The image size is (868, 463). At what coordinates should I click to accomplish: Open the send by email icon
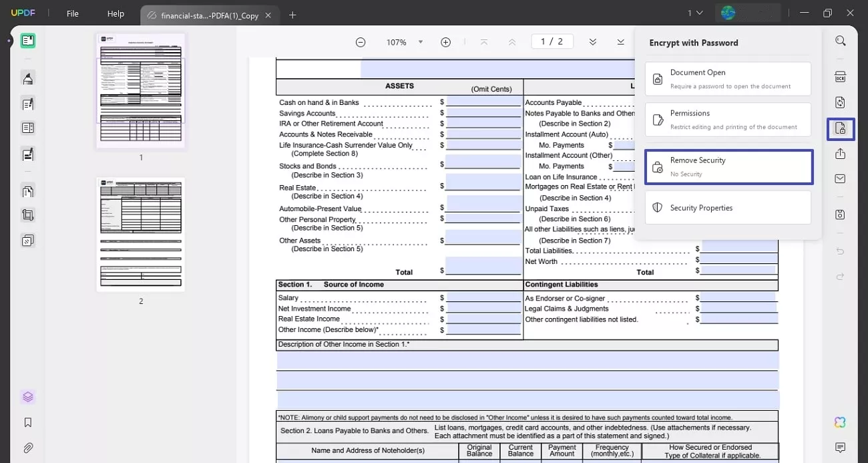tap(840, 179)
